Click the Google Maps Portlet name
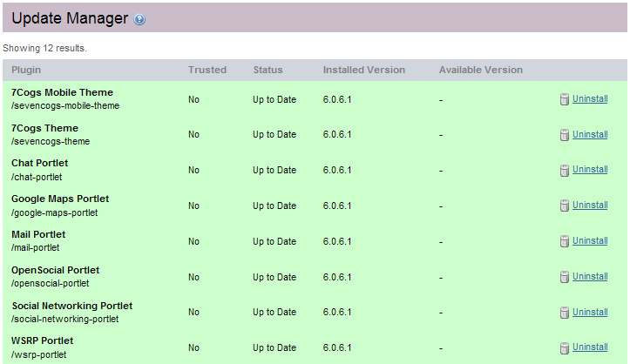This screenshot has width=630, height=364. (60, 199)
